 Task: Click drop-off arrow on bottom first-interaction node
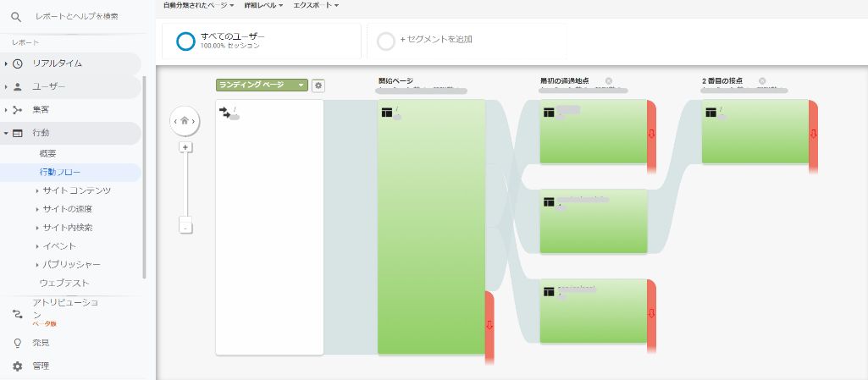(x=651, y=314)
